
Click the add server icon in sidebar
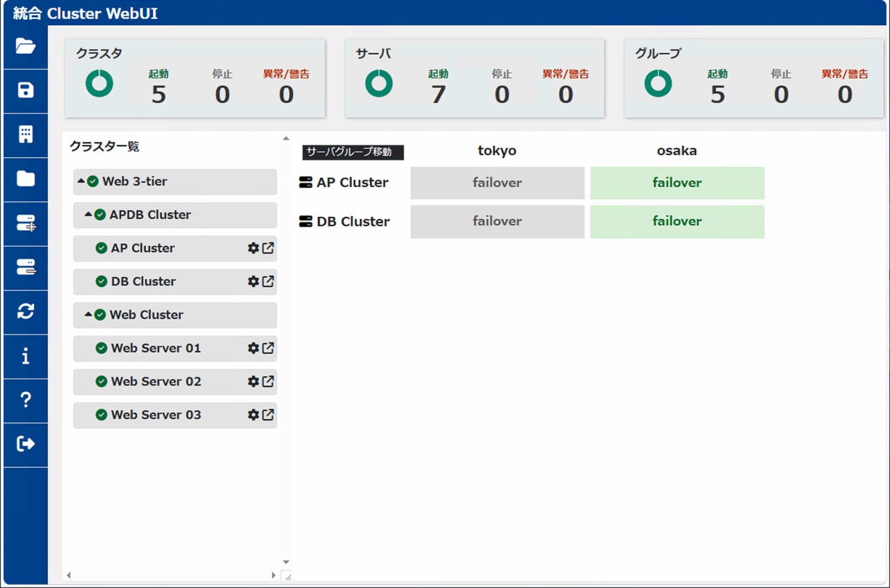[26, 223]
